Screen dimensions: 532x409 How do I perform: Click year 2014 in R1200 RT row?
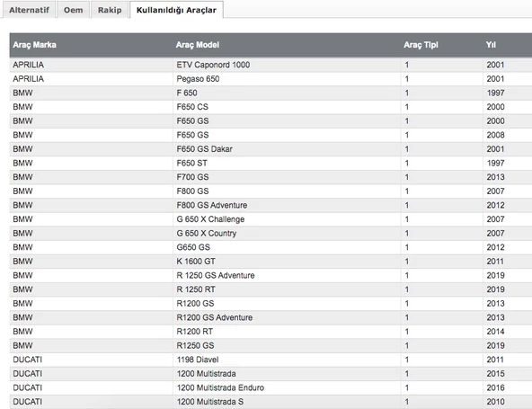pos(495,332)
